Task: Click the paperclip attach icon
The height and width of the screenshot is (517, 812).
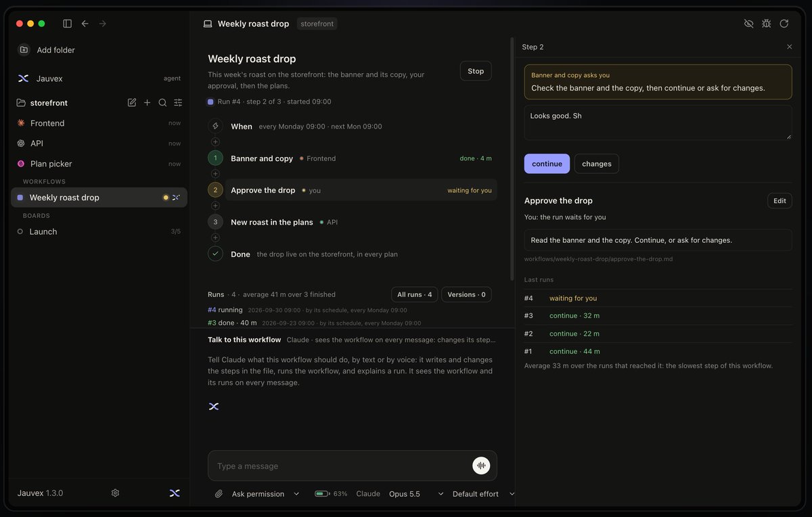Action: 219,494
